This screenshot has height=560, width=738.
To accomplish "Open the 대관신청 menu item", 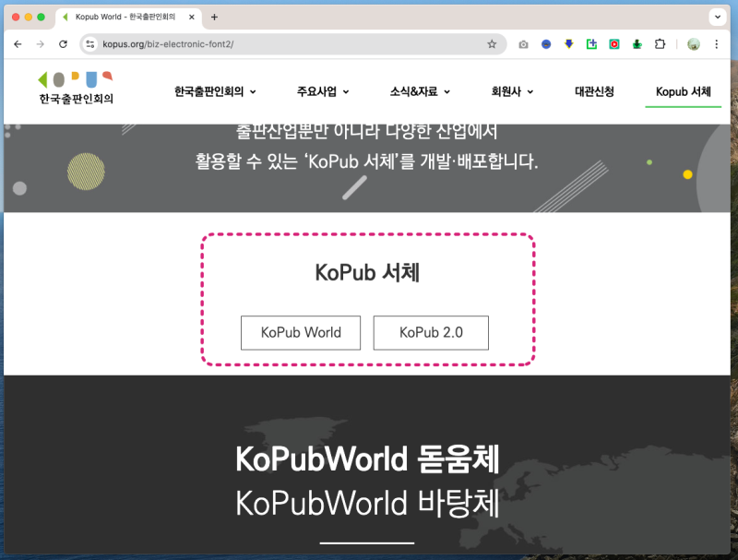I will click(594, 91).
